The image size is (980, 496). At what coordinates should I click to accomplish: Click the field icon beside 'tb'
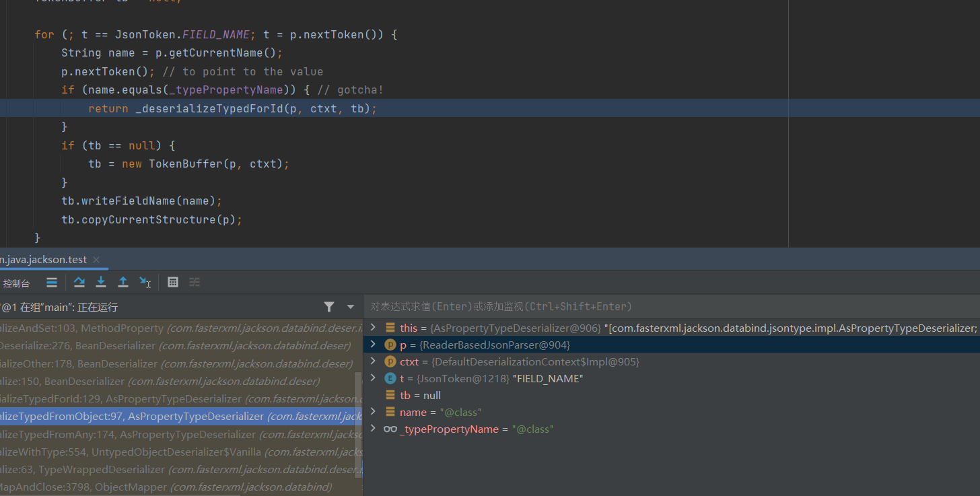pos(390,395)
